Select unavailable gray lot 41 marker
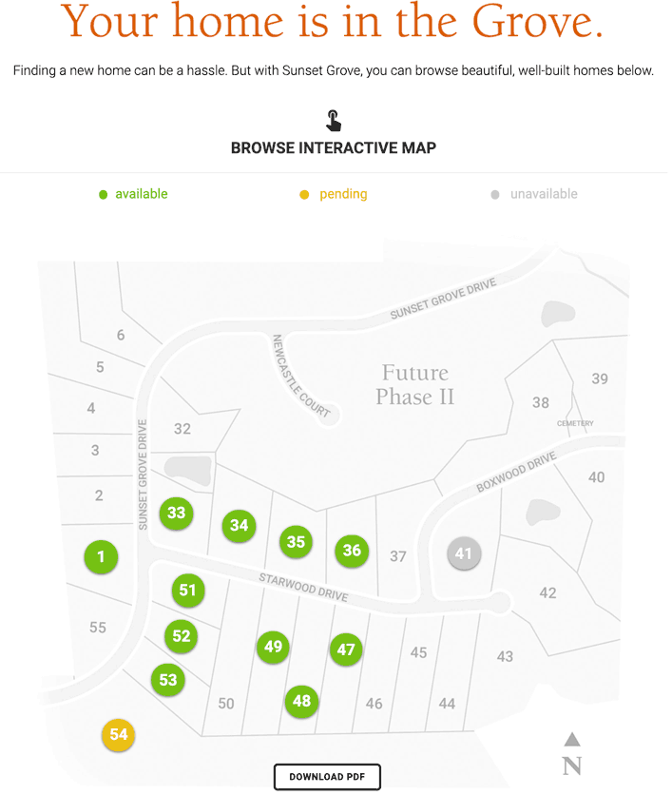Viewport: 672px width, 795px height. (x=463, y=553)
